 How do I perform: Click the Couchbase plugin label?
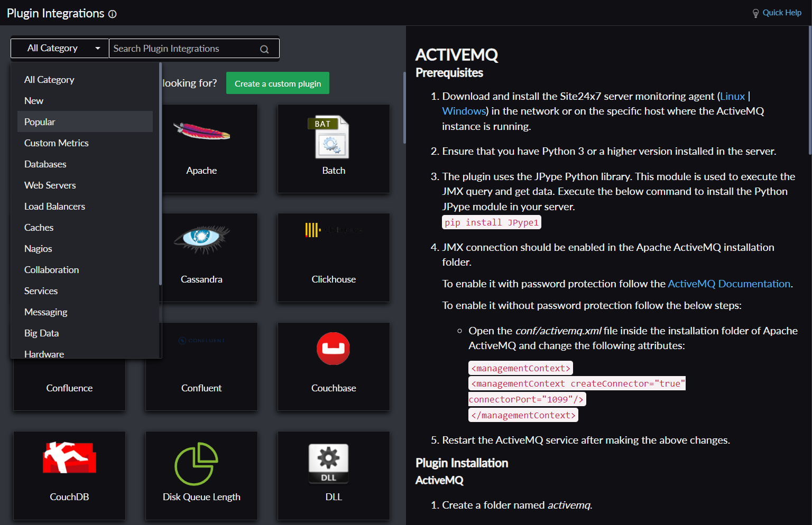coord(334,388)
